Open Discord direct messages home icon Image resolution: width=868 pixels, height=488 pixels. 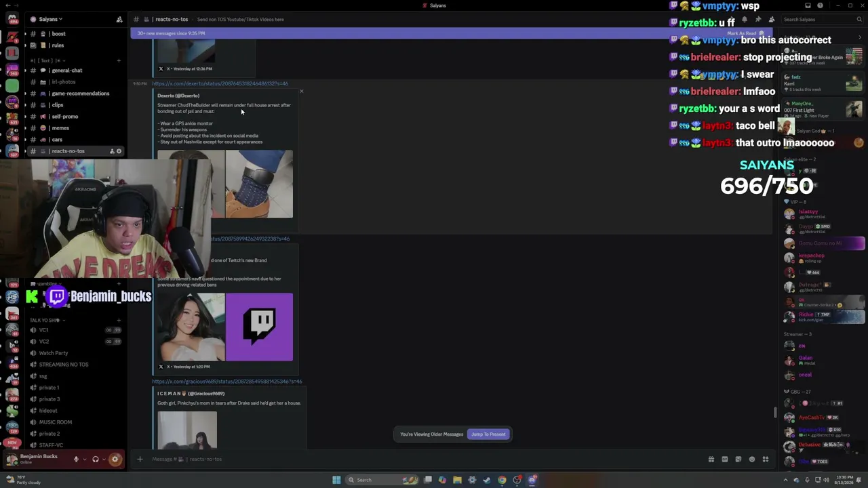(12, 19)
